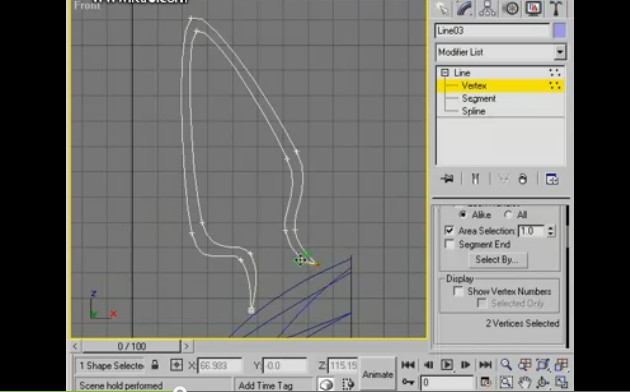This screenshot has height=392, width=630.
Task: Play the animation
Action: coord(447,365)
